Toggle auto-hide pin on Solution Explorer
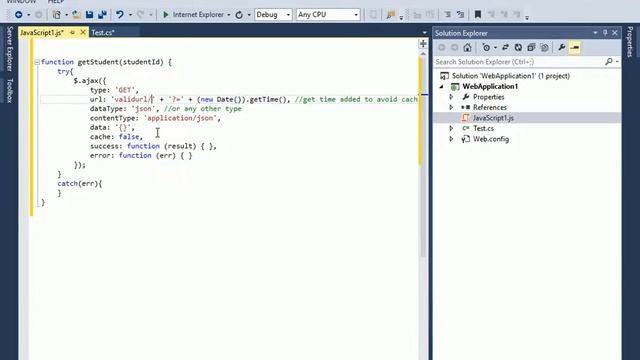This screenshot has width=640, height=360. (x=605, y=33)
